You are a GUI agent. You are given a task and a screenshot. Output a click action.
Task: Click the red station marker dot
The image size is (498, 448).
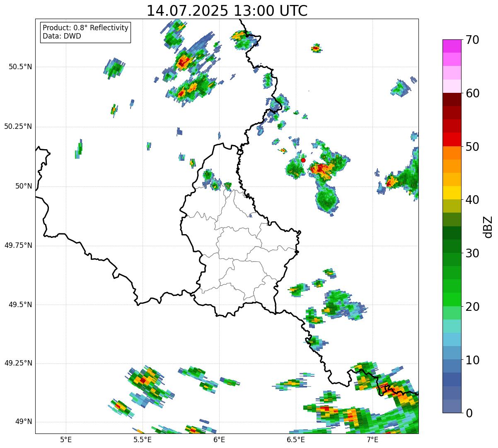tap(303, 160)
